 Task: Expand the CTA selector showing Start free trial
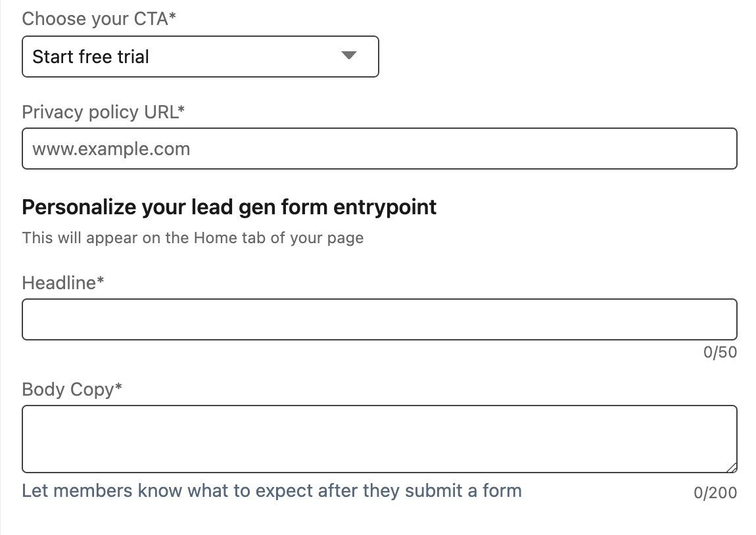click(x=201, y=57)
